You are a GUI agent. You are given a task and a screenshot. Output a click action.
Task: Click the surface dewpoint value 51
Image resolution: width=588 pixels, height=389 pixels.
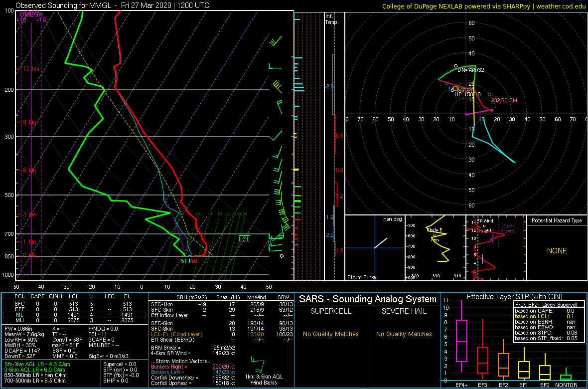[x=184, y=261]
